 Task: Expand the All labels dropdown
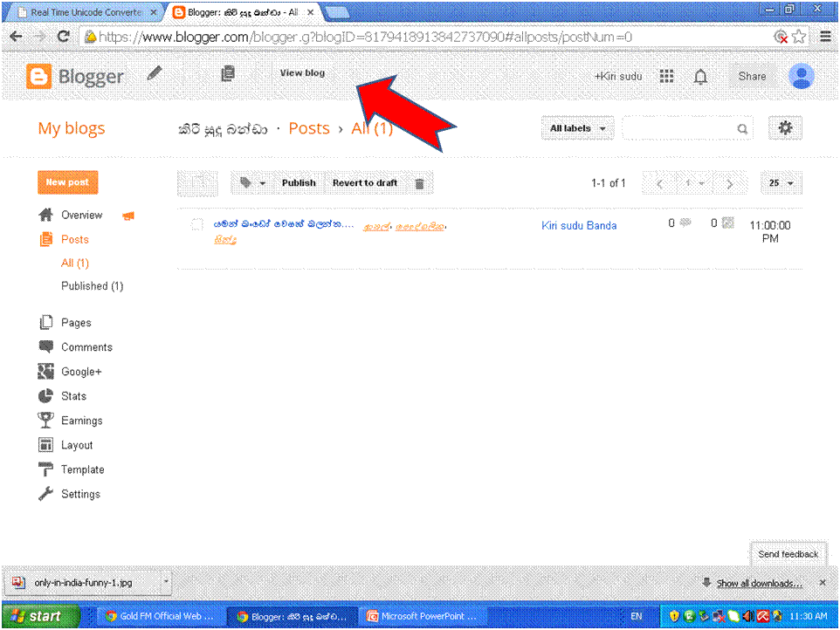(x=577, y=128)
